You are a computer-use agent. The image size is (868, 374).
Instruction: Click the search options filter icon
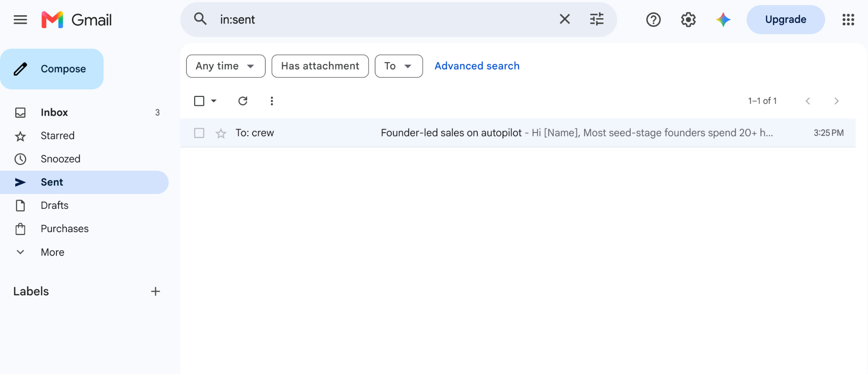point(597,19)
